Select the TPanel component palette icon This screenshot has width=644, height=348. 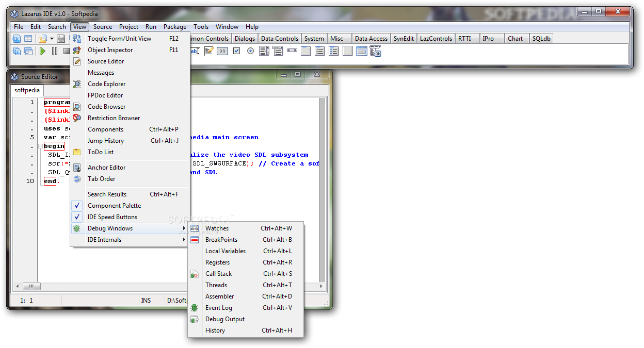click(348, 51)
